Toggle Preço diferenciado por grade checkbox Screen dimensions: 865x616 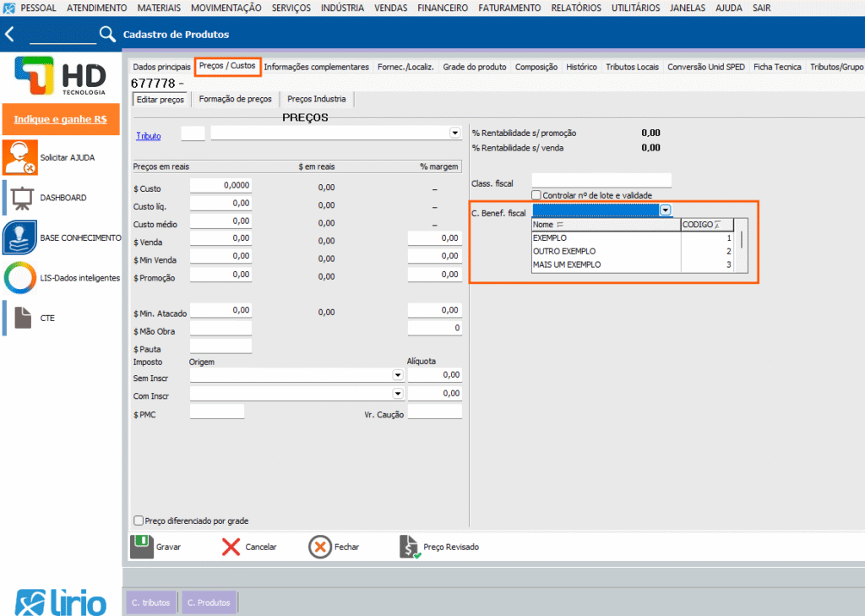click(x=139, y=521)
